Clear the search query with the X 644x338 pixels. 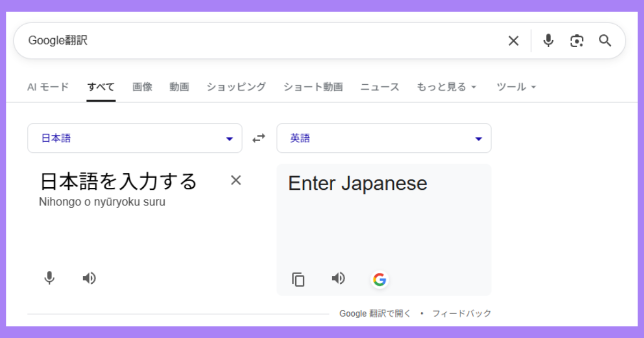513,40
